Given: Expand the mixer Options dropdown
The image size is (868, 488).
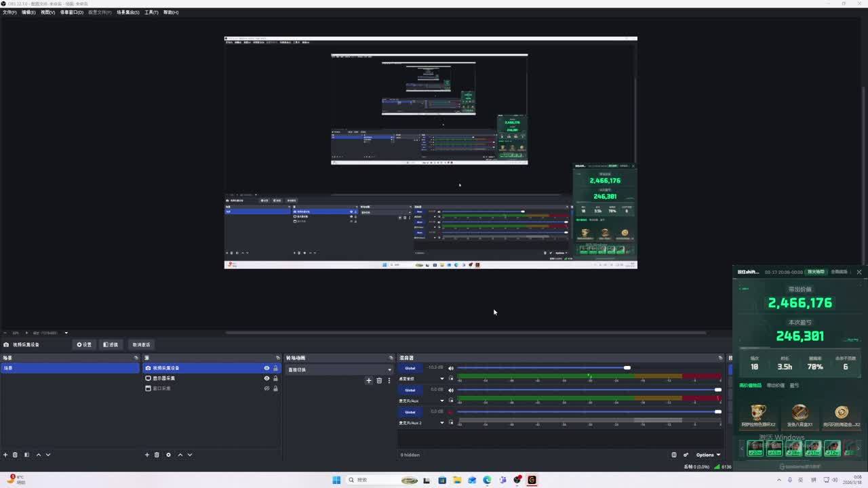Looking at the screenshot, I should [x=708, y=455].
